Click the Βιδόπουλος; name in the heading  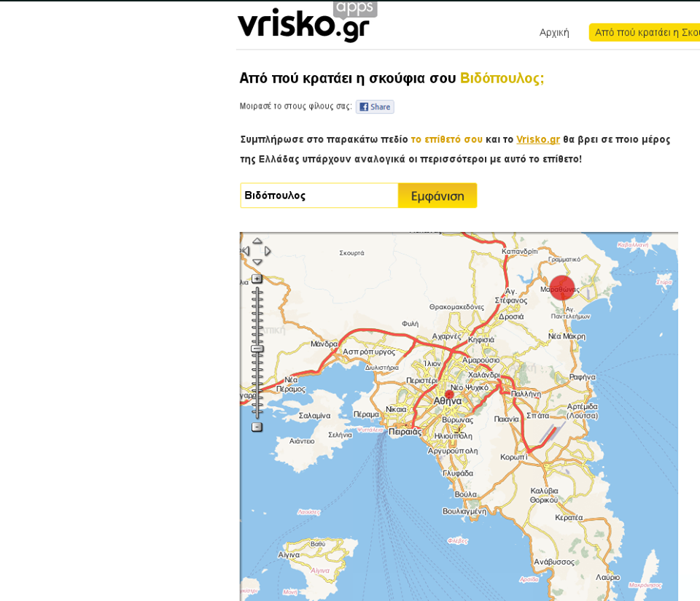502,78
